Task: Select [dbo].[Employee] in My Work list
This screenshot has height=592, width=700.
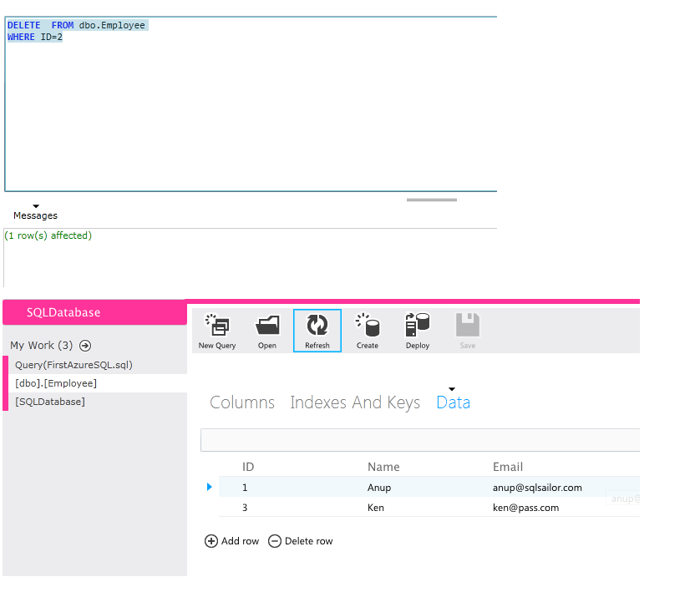Action: point(56,383)
